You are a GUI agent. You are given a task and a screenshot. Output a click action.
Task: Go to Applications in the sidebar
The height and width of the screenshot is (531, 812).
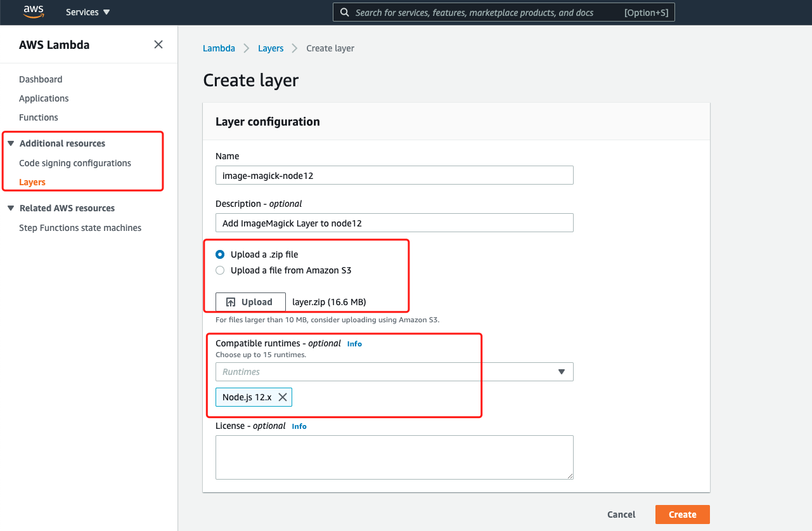click(x=44, y=98)
